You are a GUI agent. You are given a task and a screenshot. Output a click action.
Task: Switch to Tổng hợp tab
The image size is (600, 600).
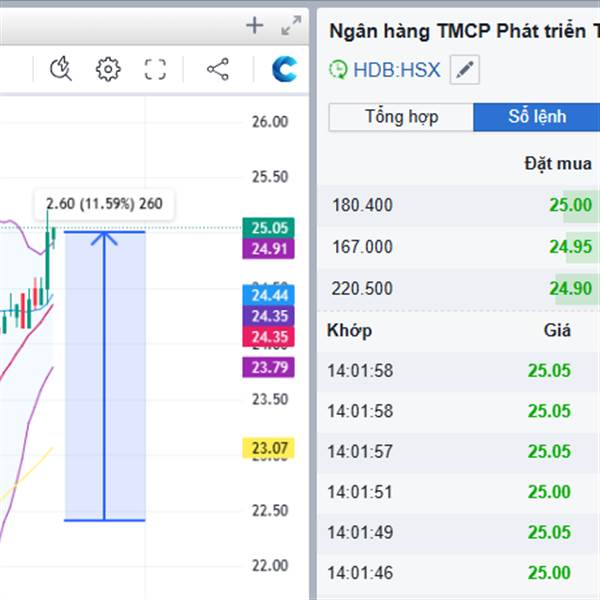[x=401, y=117]
